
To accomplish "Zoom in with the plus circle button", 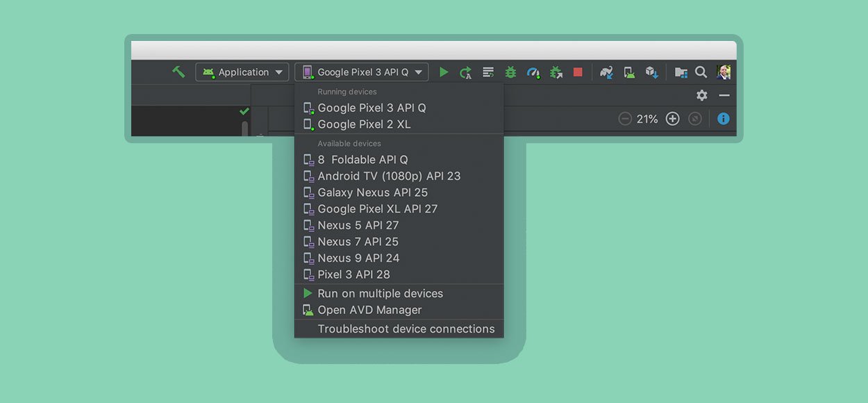I will 672,119.
